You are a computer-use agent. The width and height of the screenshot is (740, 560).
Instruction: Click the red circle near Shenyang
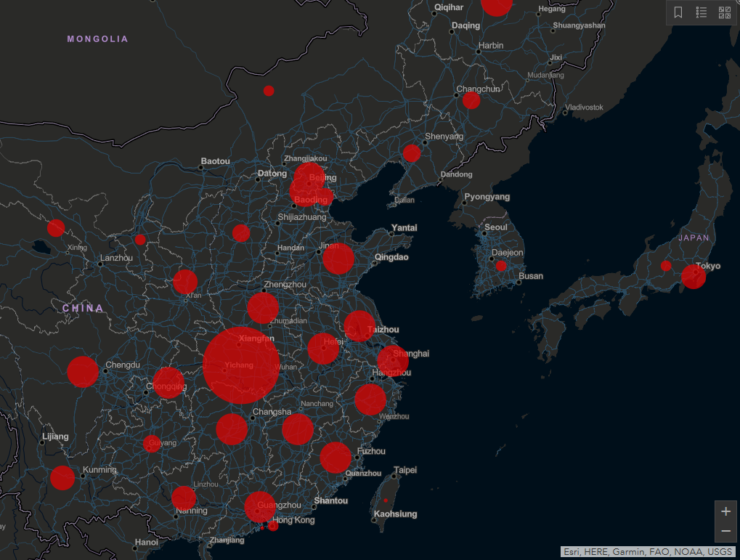click(412, 153)
